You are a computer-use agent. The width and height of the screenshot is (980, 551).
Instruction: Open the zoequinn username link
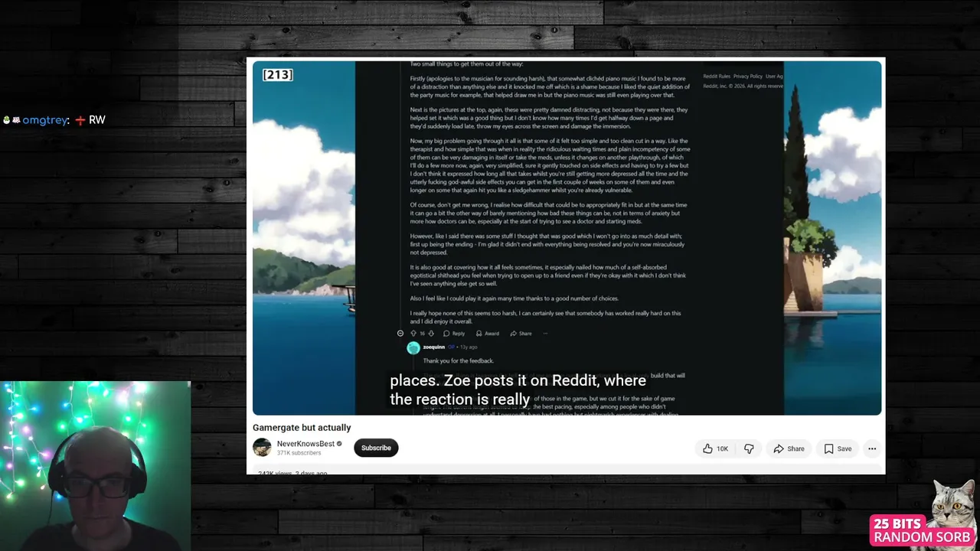point(434,347)
